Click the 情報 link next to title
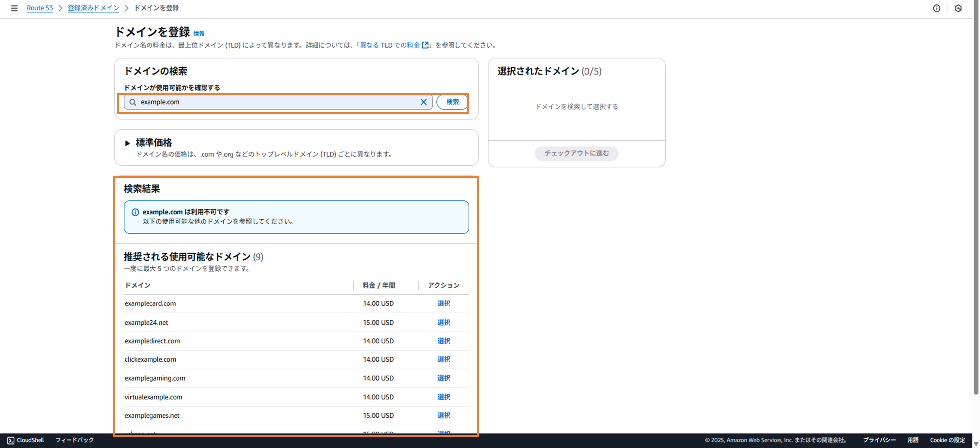Image resolution: width=980 pixels, height=448 pixels. point(199,34)
